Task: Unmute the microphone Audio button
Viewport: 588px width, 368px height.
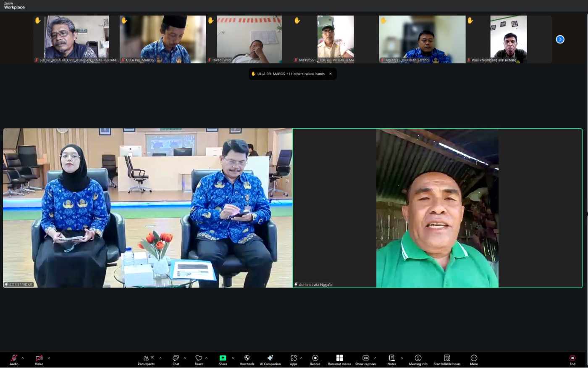Action: coord(14,360)
